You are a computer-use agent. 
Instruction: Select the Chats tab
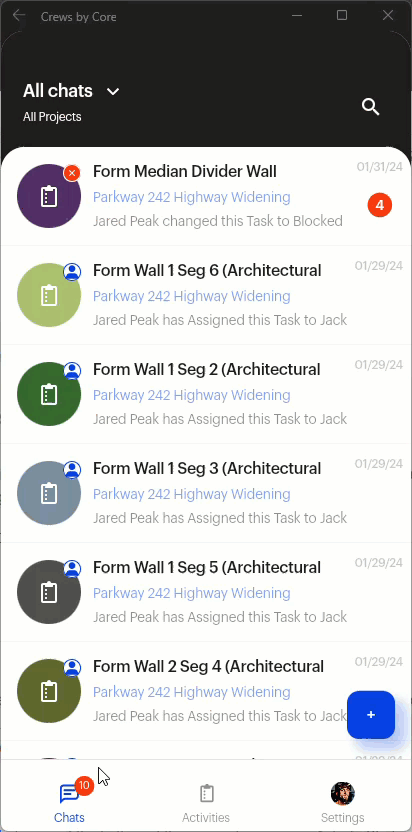[x=69, y=803]
